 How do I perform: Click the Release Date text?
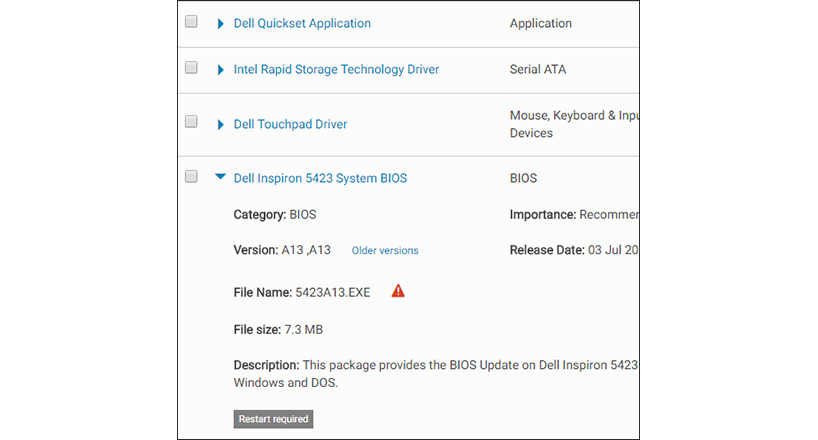[574, 250]
